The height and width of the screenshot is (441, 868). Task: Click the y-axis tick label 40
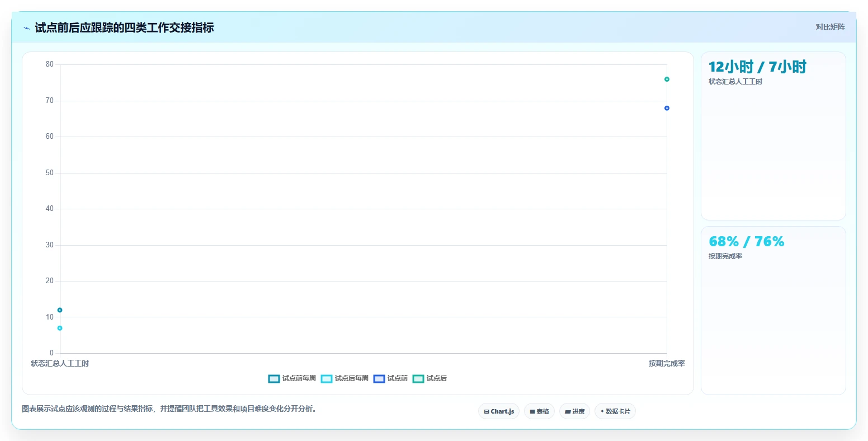click(x=50, y=209)
